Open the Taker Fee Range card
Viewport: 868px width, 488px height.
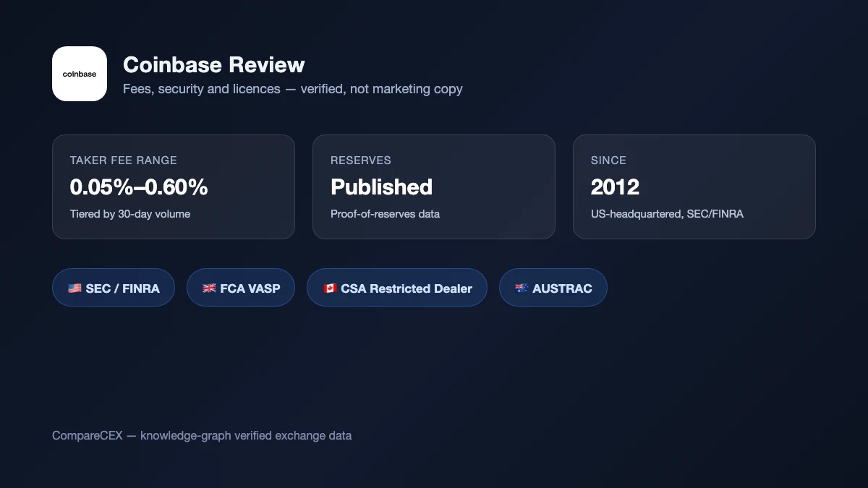(174, 187)
